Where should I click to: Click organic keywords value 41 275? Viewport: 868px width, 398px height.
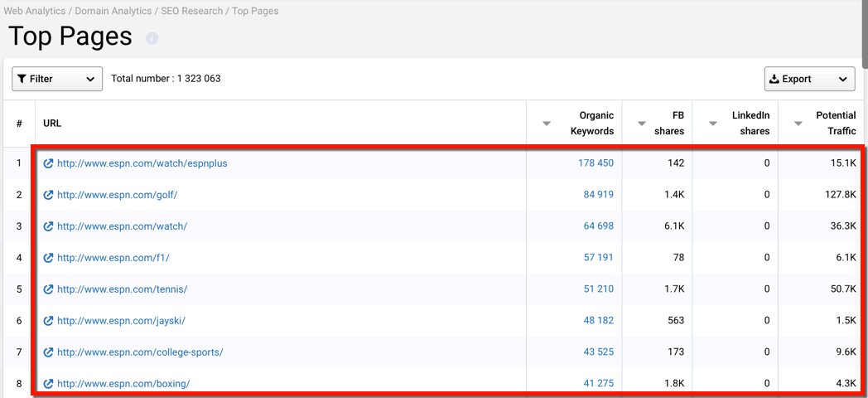coord(599,384)
